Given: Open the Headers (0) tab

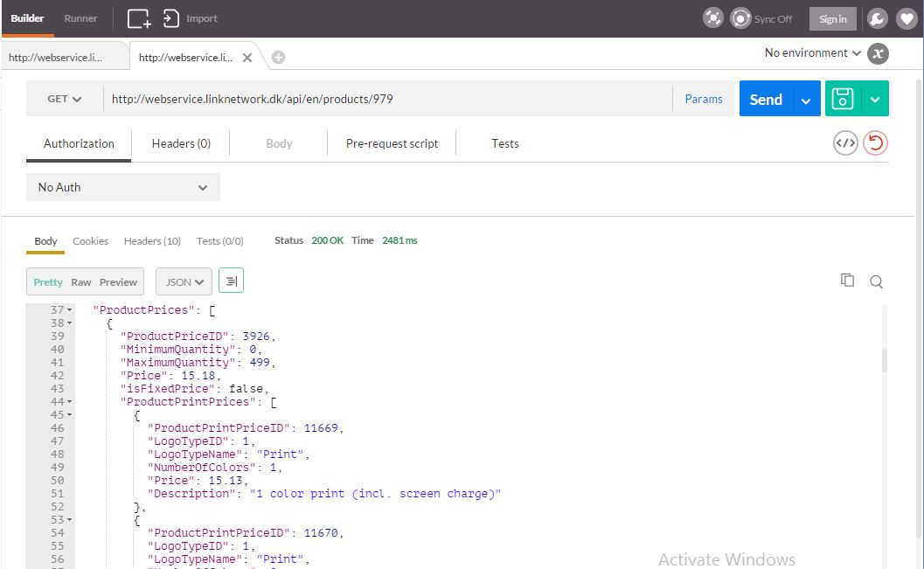Looking at the screenshot, I should click(x=181, y=143).
